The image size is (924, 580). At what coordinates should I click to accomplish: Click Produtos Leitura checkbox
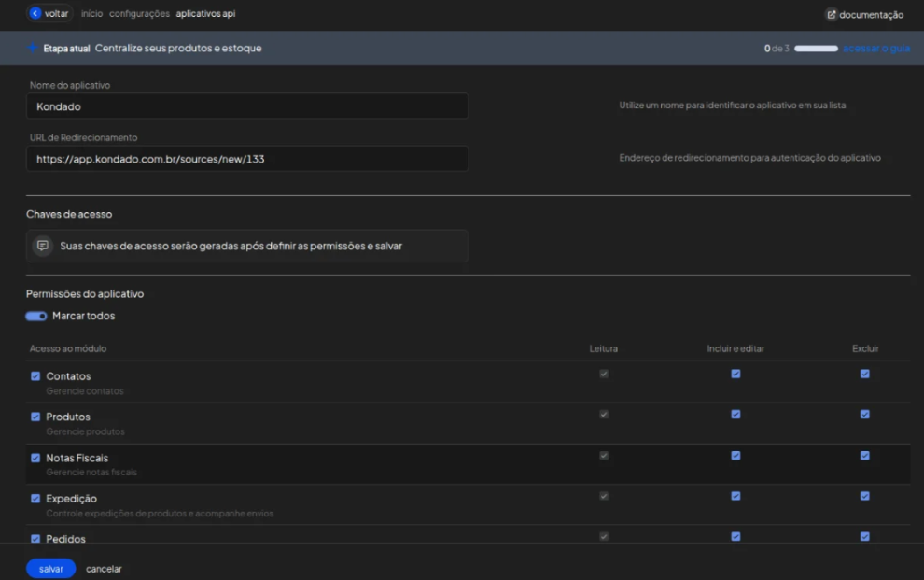point(604,415)
